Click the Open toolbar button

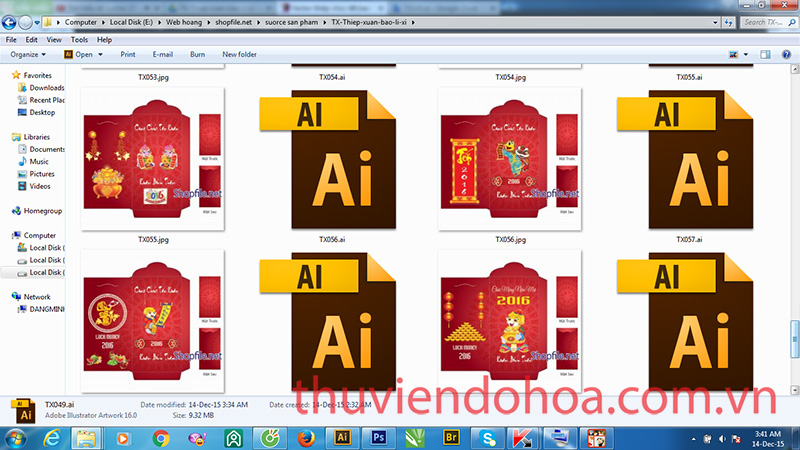click(x=79, y=55)
